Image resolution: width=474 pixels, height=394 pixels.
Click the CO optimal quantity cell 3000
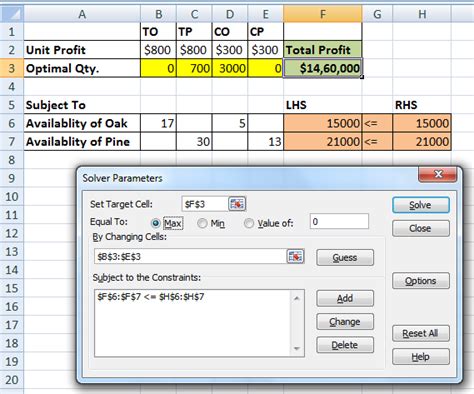click(230, 68)
